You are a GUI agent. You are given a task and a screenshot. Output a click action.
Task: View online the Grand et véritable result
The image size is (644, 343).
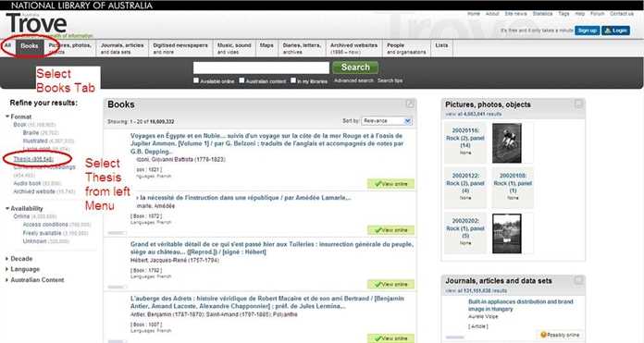(390, 285)
